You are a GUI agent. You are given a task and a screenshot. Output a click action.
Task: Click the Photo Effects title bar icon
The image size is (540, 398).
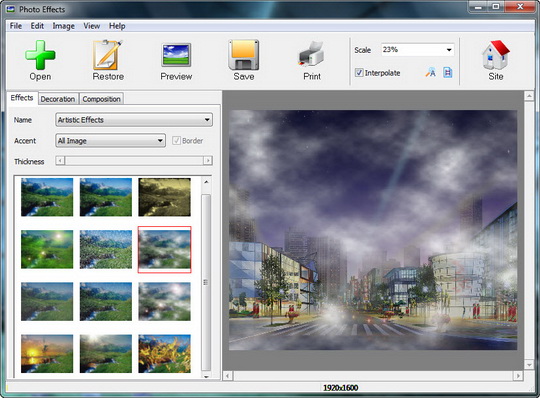(11, 9)
